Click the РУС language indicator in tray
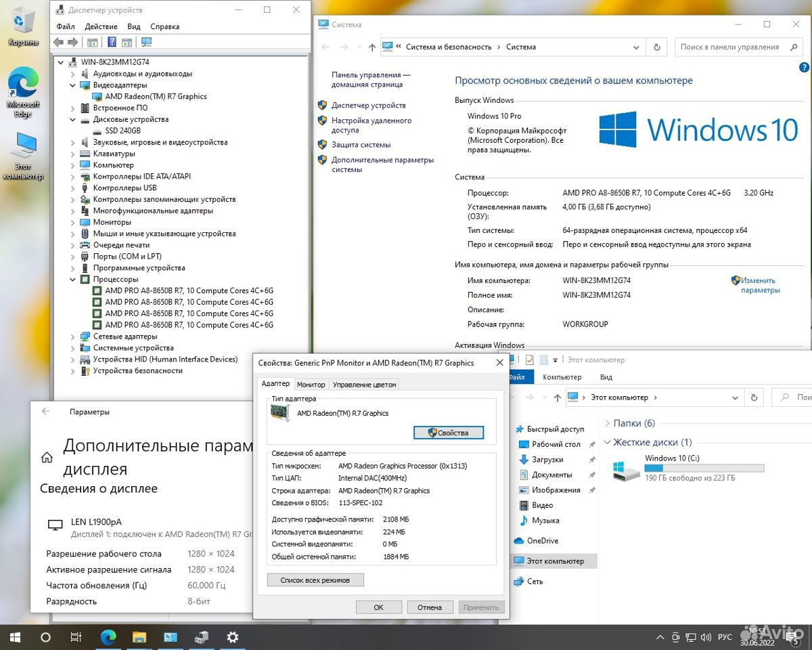The width and height of the screenshot is (812, 650). click(725, 638)
